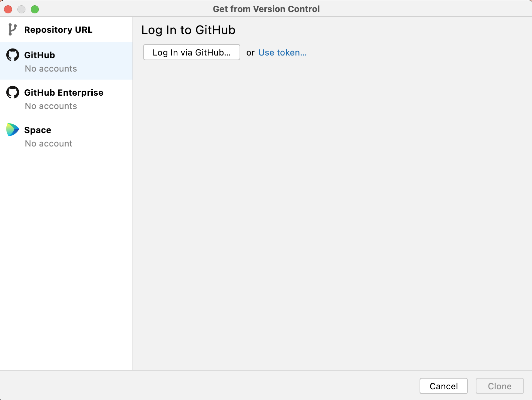532x400 pixels.
Task: Select GitHub Enterprise in the sidebar
Action: tap(64, 92)
